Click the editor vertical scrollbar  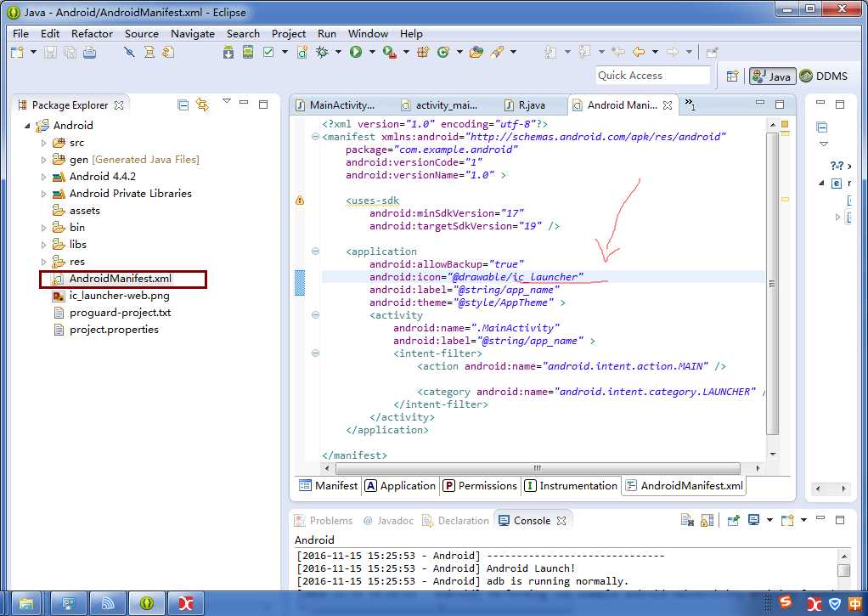773,284
